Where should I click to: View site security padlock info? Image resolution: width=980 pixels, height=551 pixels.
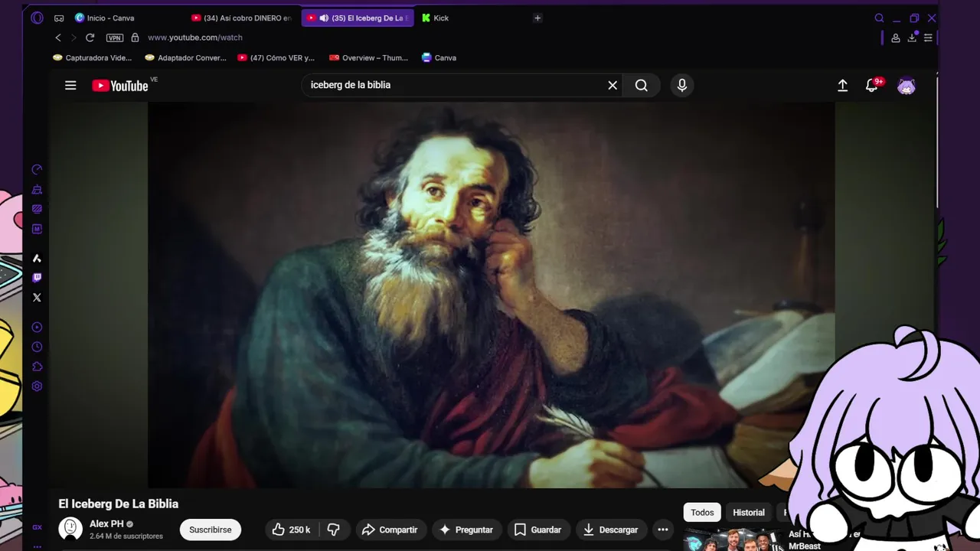coord(135,37)
